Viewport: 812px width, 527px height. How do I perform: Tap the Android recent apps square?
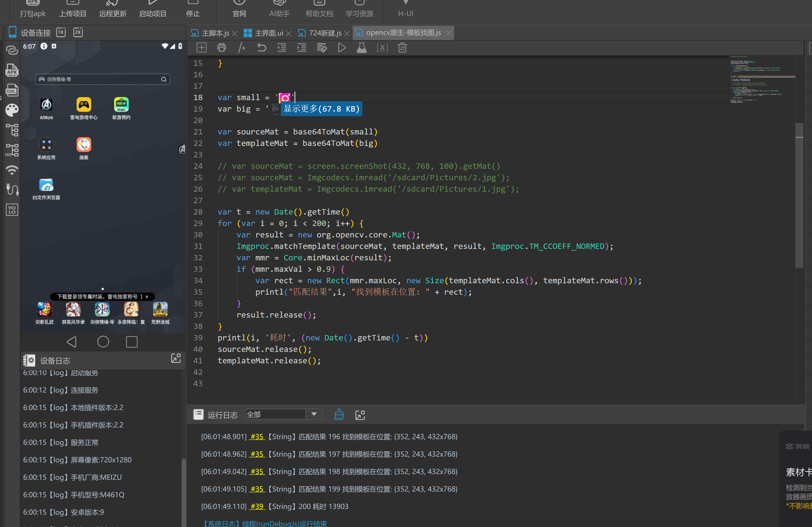132,342
